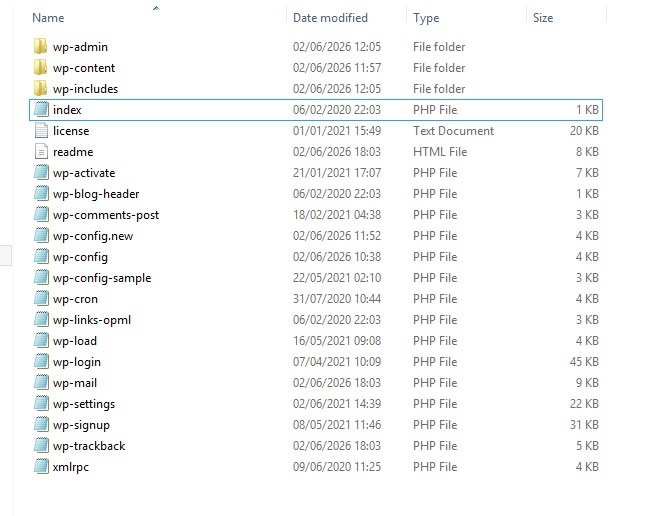Screen dimensions: 667x516
Task: Click date 07/04/2021 10:09 of wp-login
Action: coord(337,362)
